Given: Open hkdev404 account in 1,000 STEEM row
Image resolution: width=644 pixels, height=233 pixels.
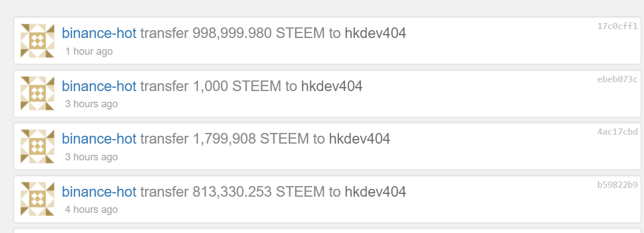Looking at the screenshot, I should tap(332, 86).
